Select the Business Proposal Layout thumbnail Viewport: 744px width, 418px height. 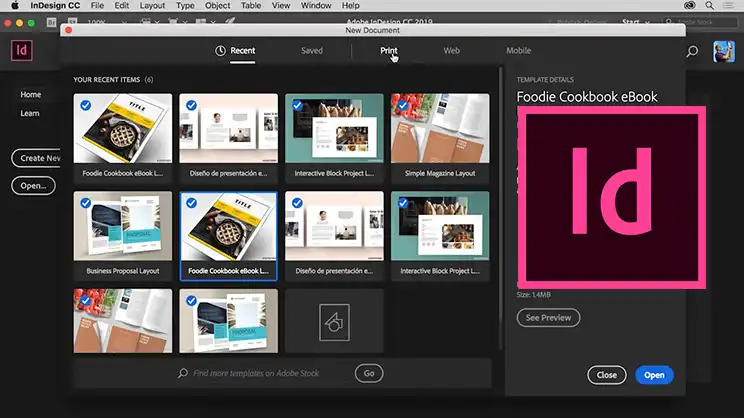tap(122, 226)
